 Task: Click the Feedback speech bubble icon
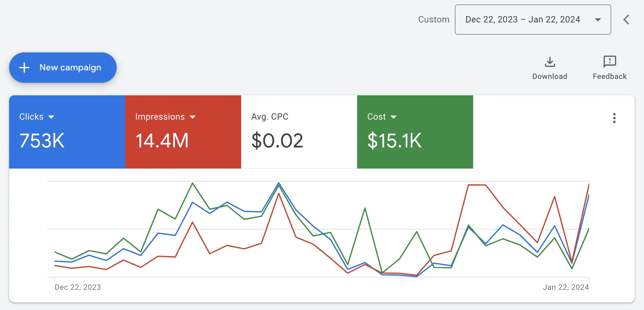click(x=610, y=62)
